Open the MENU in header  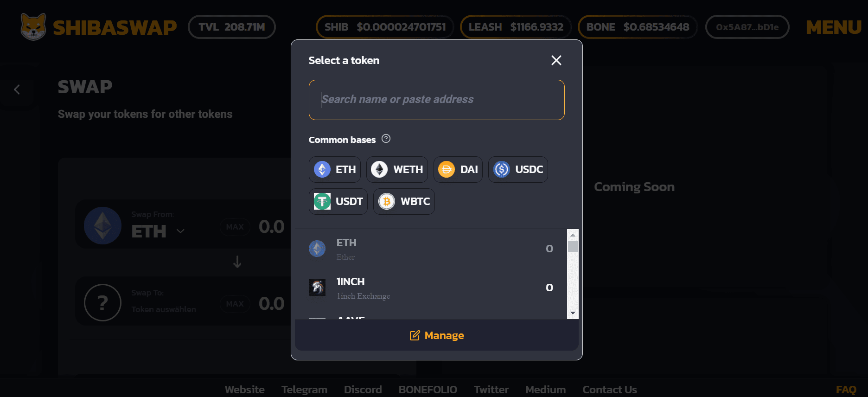833,27
